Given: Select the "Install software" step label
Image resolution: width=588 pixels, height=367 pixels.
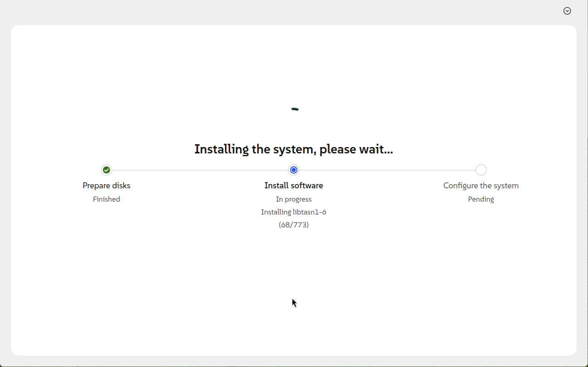Looking at the screenshot, I should (x=294, y=186).
